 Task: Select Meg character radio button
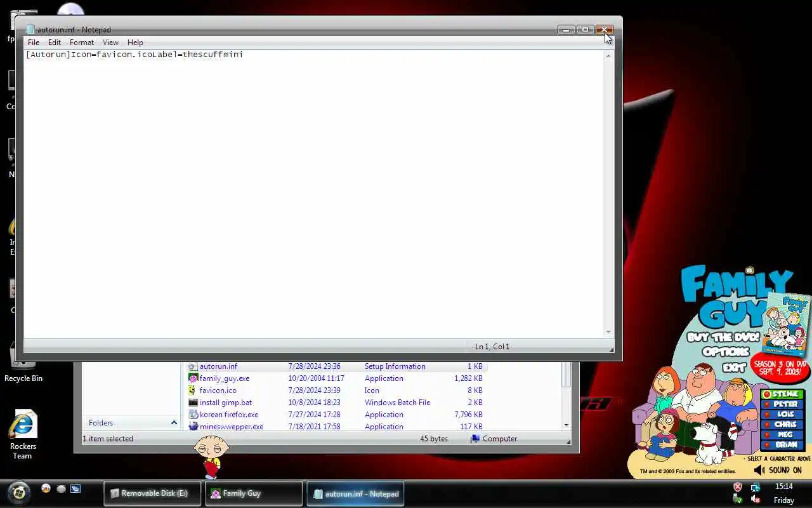(767, 434)
